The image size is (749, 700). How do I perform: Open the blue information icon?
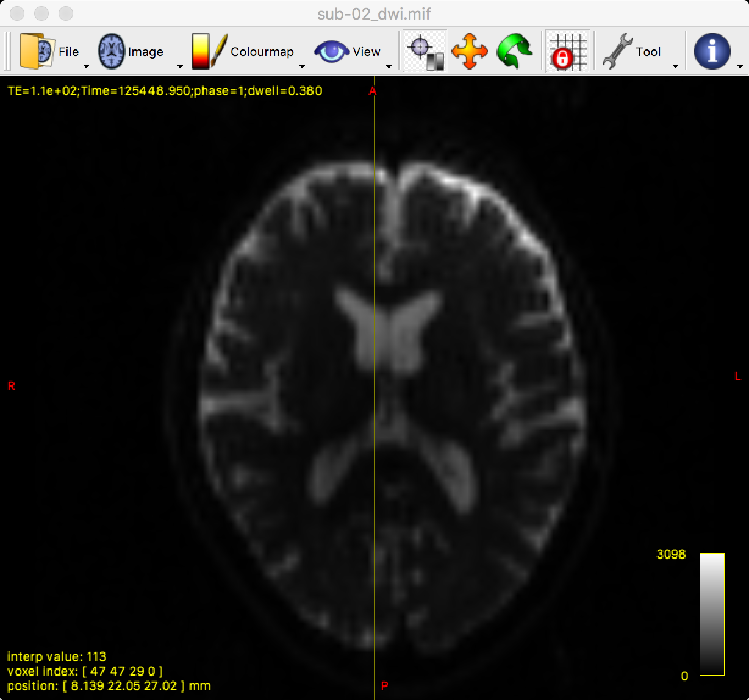click(712, 52)
